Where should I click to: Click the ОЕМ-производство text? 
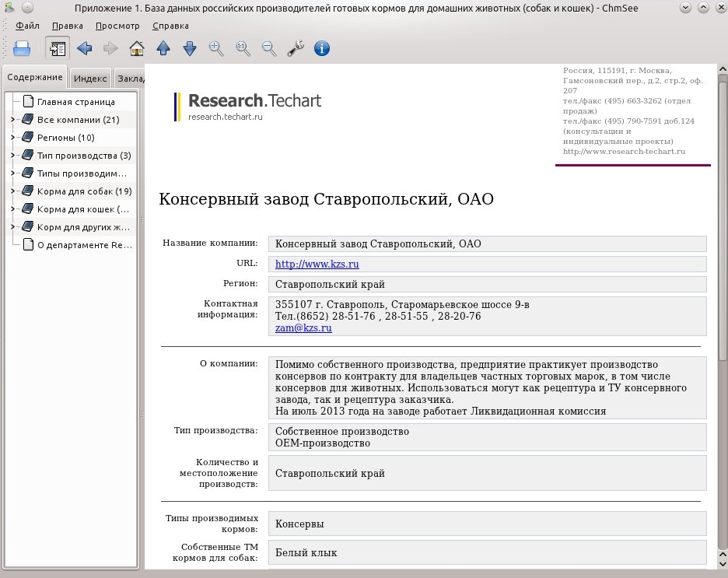[x=323, y=443]
